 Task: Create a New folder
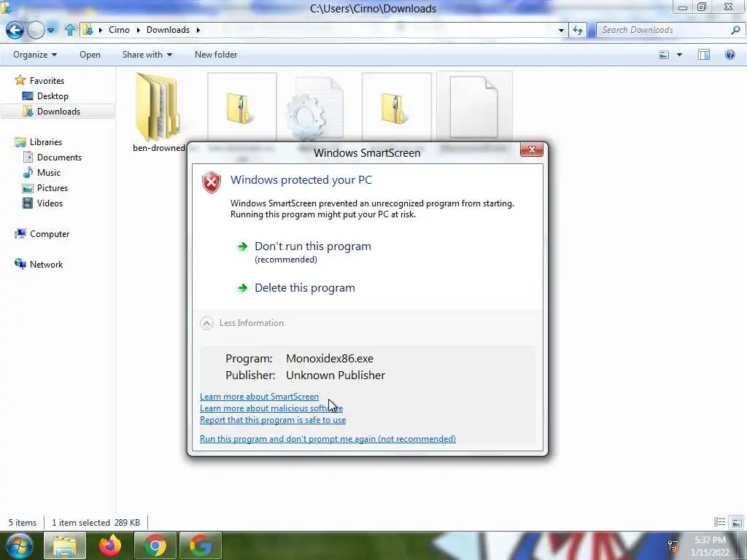[x=216, y=55]
